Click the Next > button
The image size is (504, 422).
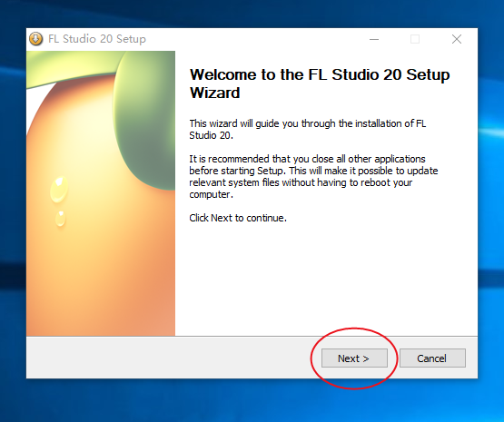(x=354, y=358)
